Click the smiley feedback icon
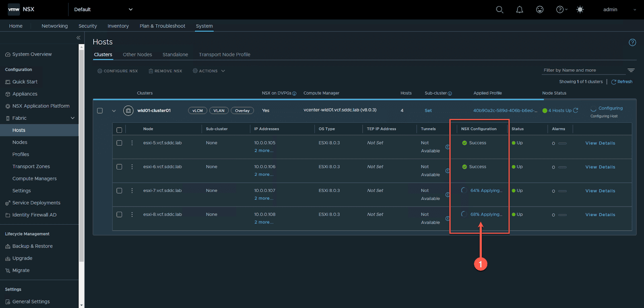The height and width of the screenshot is (308, 644). (540, 10)
